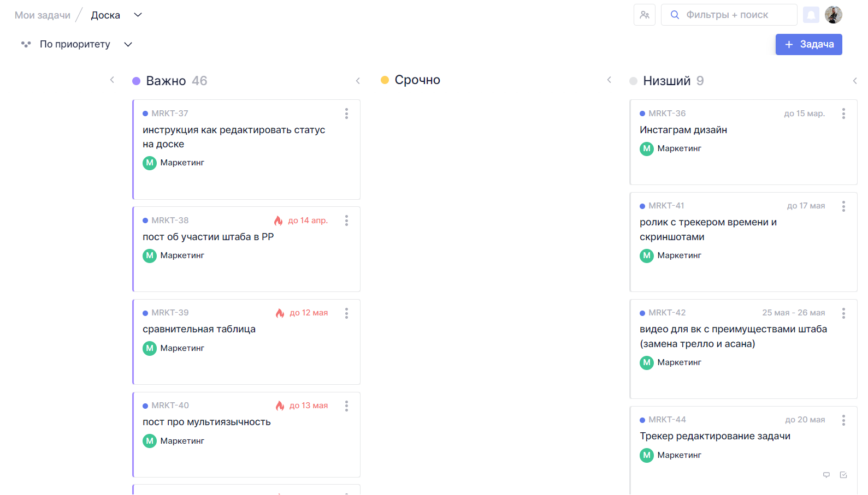Screen dimensions: 868x495
Task: Open user profile avatar
Action: [x=834, y=15]
